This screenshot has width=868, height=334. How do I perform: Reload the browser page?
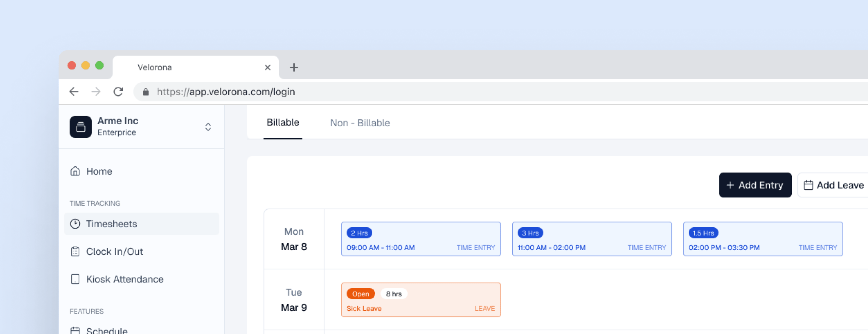tap(118, 92)
